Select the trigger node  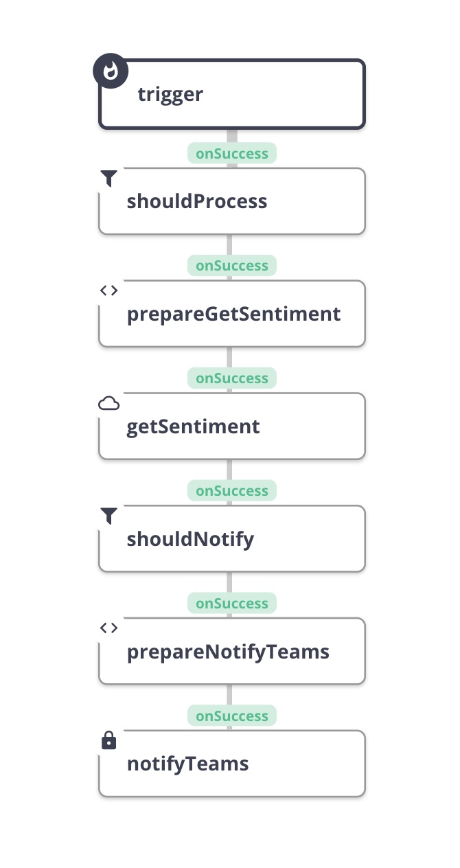tap(232, 94)
